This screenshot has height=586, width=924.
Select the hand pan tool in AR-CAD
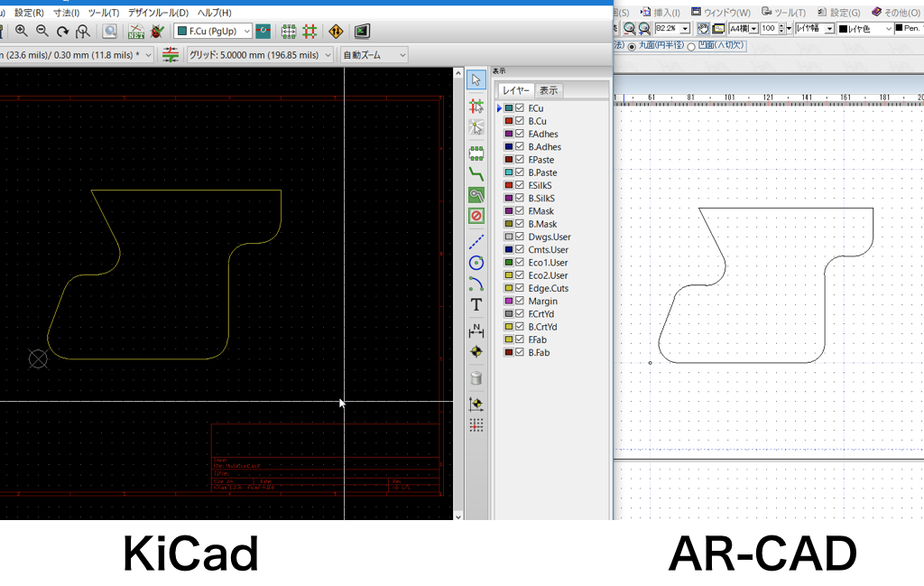[703, 28]
